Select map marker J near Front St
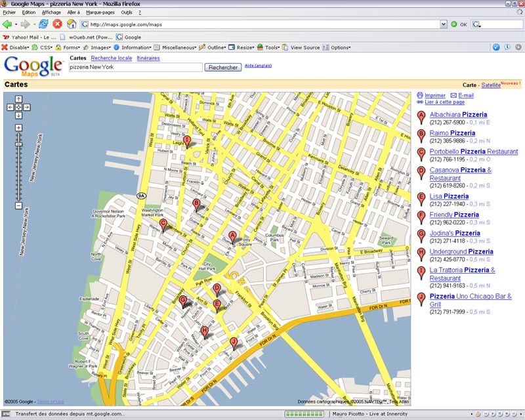Viewport: 525px width, 420px height. click(x=234, y=343)
